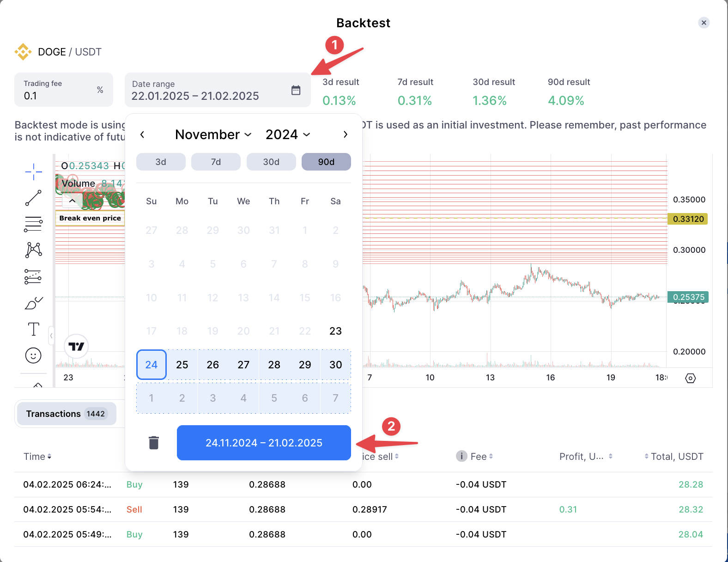Open the emoji sticker tool
The width and height of the screenshot is (728, 562).
33,355
